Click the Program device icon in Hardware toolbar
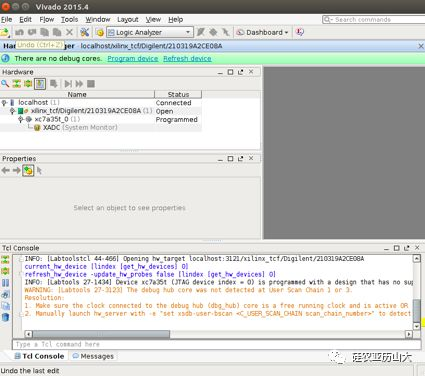 (54, 84)
